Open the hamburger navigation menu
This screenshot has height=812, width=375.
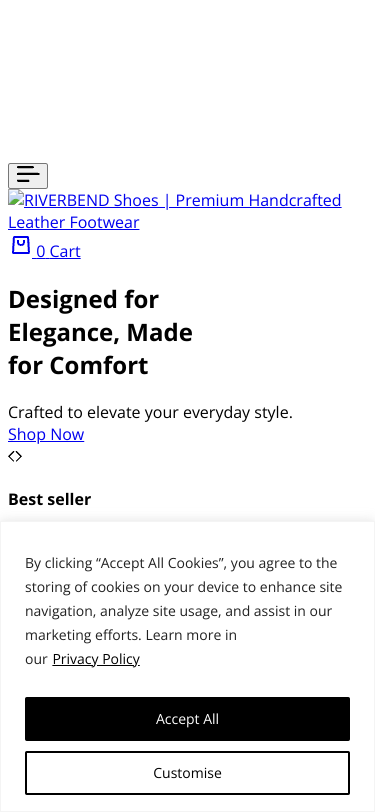coord(28,176)
